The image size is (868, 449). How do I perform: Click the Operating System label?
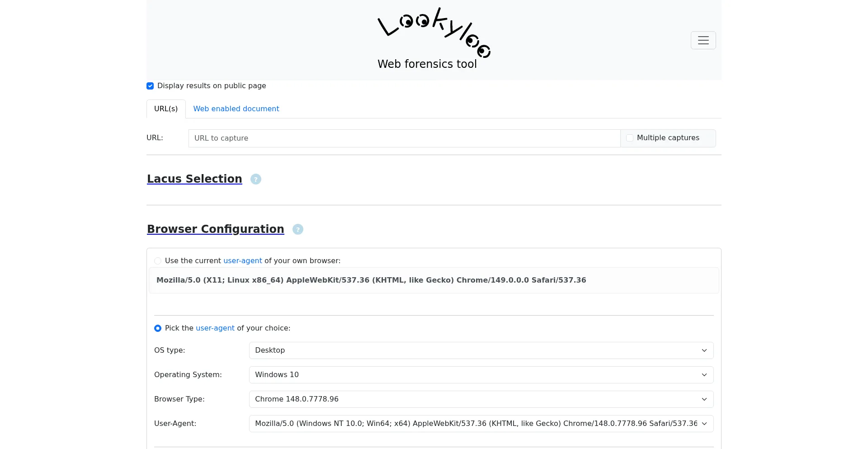(188, 375)
